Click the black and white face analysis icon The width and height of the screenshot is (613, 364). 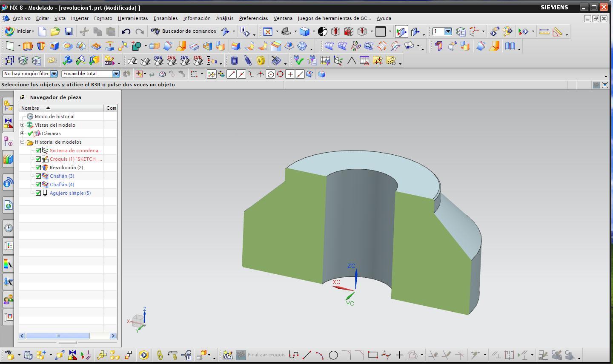coord(323,31)
